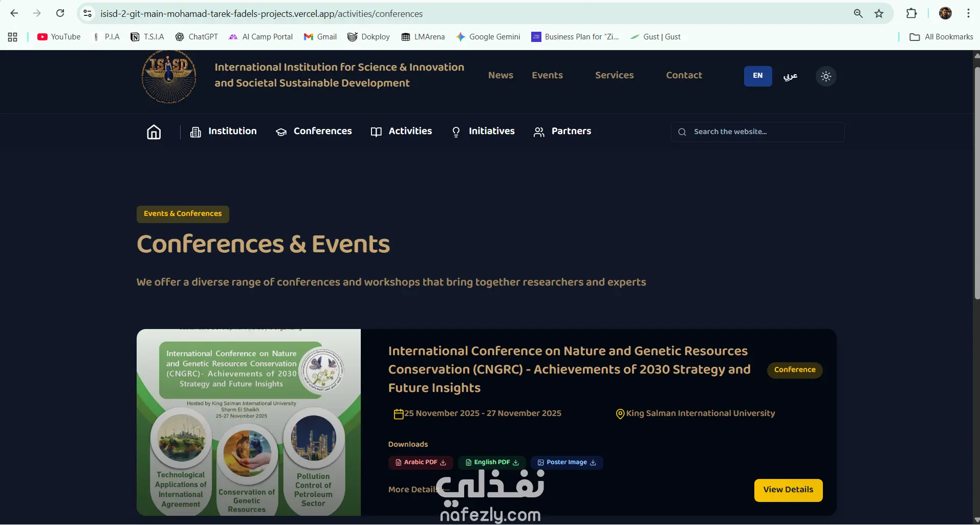The height and width of the screenshot is (525, 980).
Task: Download the Arabic PDF
Action: [421, 463]
